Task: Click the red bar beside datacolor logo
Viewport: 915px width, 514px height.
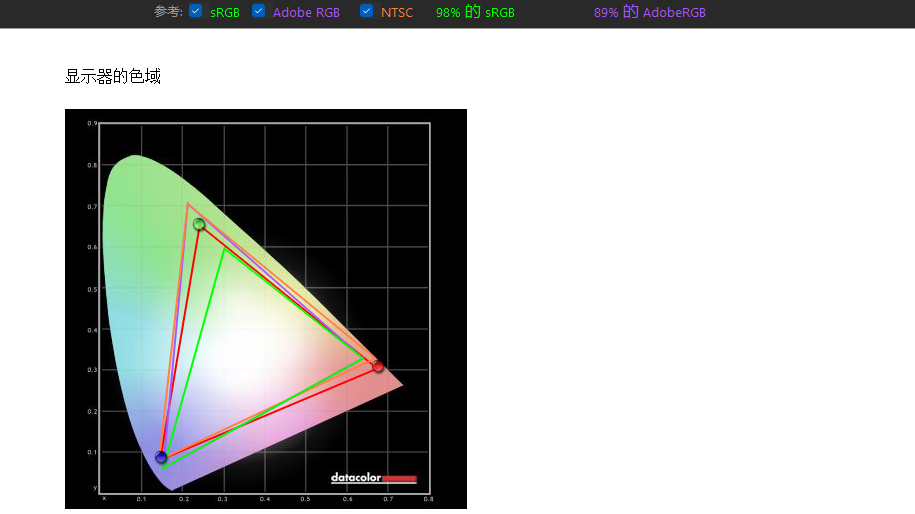Action: pos(400,479)
